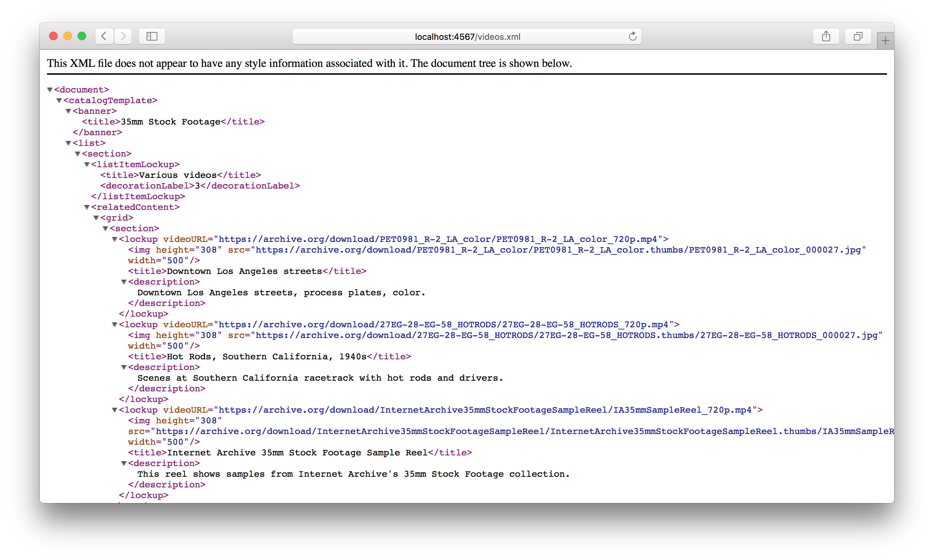
Task: Click the '35mm Stock Footage' title text
Action: click(x=170, y=122)
